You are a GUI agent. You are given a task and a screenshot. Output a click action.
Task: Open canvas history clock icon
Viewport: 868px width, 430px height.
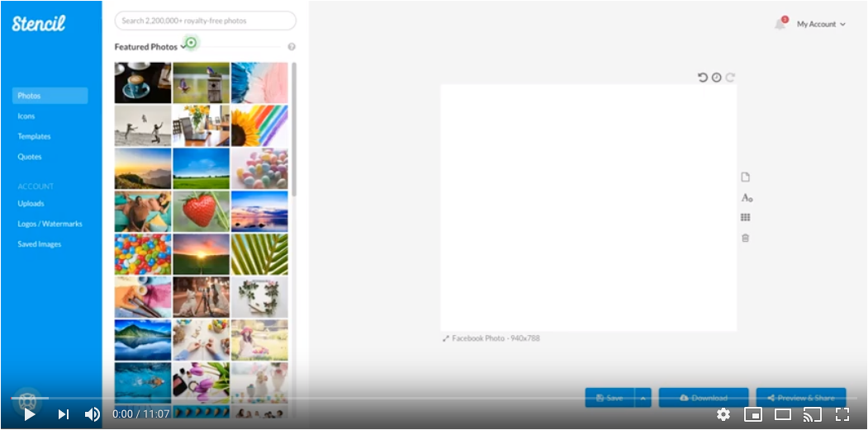point(716,78)
